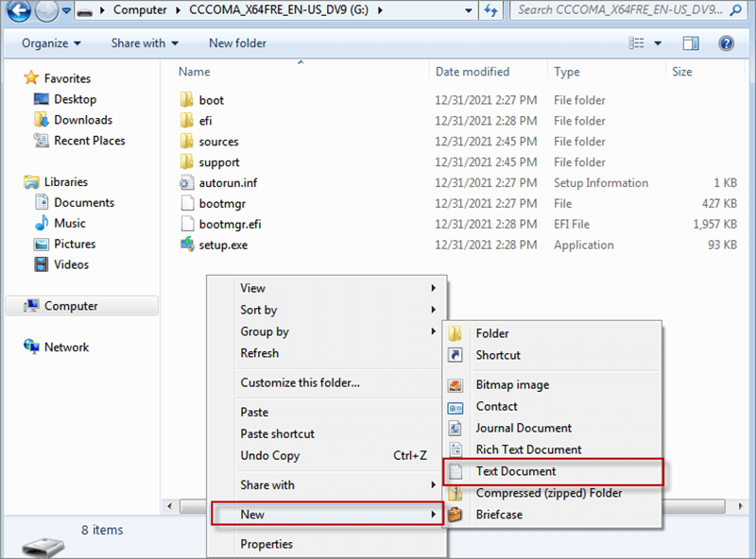Image resolution: width=756 pixels, height=559 pixels.
Task: Open the address bar history dropdown
Action: coord(468,10)
